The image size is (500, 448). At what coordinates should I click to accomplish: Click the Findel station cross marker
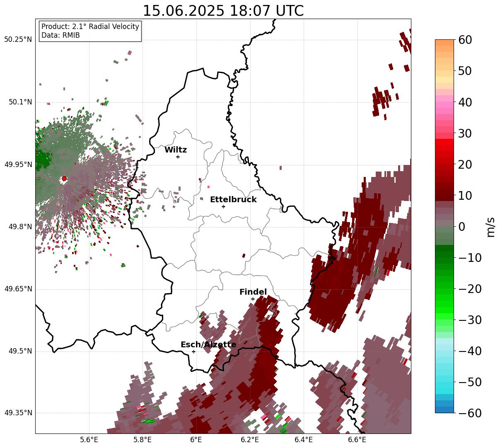253,299
